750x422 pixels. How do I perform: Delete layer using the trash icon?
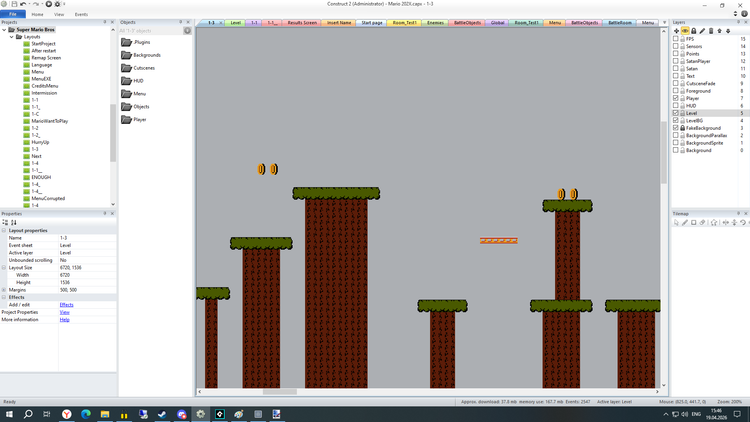point(711,31)
